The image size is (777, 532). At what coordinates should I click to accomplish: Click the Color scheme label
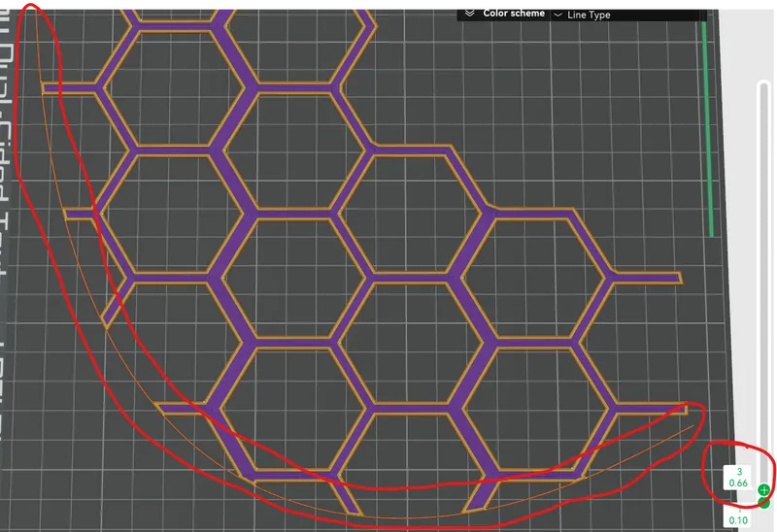click(x=514, y=14)
